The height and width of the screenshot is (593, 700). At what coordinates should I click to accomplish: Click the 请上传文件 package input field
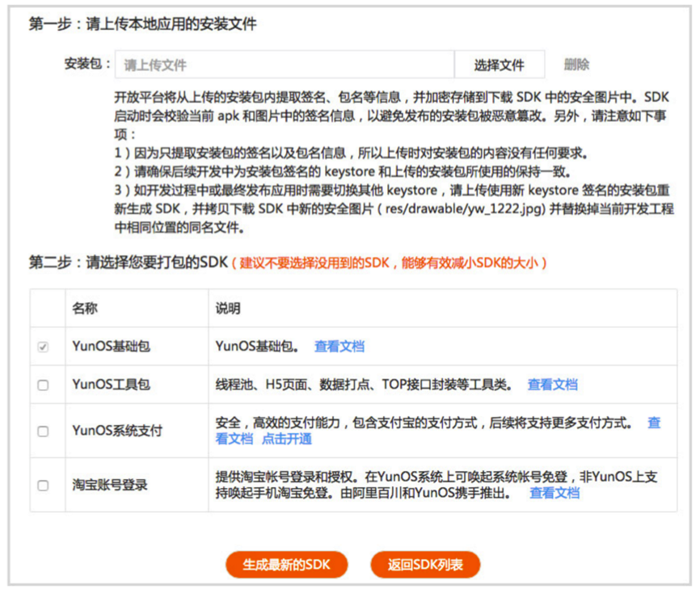coord(285,65)
